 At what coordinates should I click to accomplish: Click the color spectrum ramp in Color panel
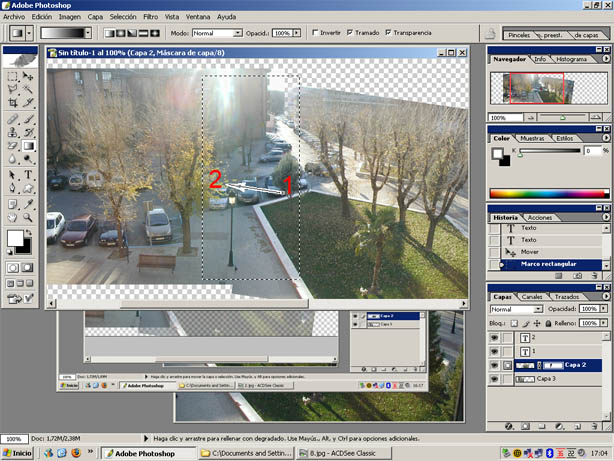pos(549,193)
